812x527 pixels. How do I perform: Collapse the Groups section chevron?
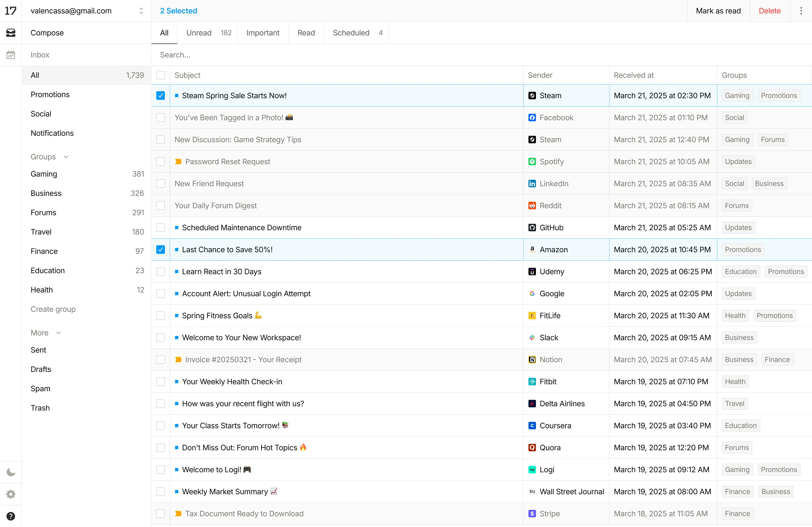point(66,157)
